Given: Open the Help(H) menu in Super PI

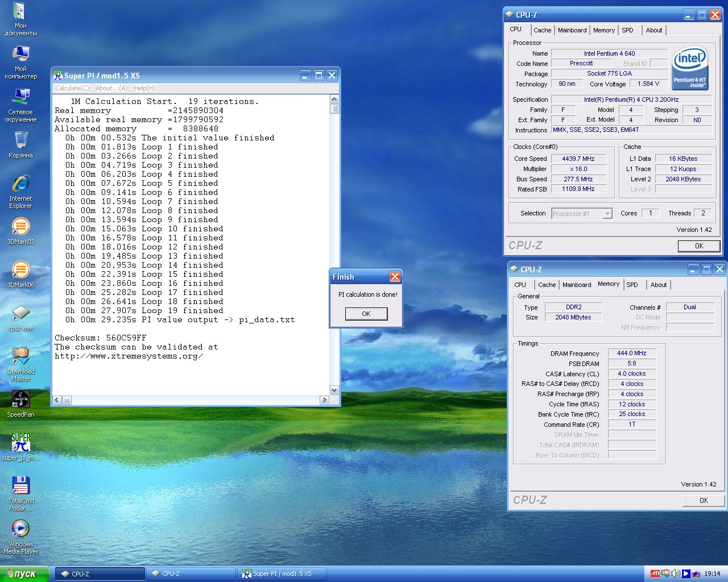Looking at the screenshot, I should [x=144, y=88].
